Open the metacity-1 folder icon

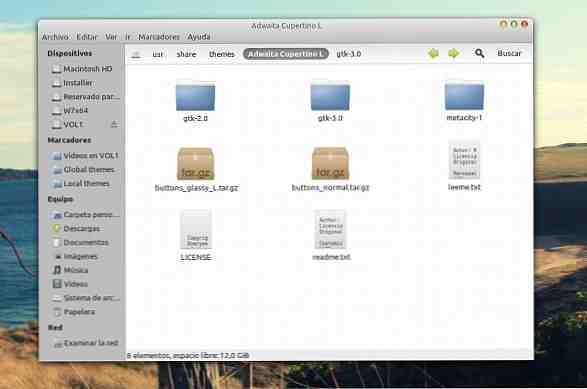coord(464,96)
